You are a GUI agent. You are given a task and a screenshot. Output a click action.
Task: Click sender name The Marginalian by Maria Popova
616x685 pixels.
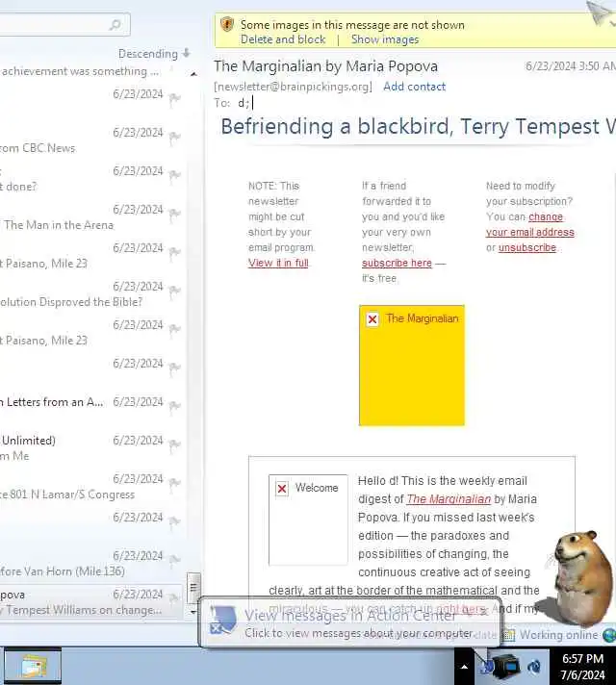[x=325, y=66]
